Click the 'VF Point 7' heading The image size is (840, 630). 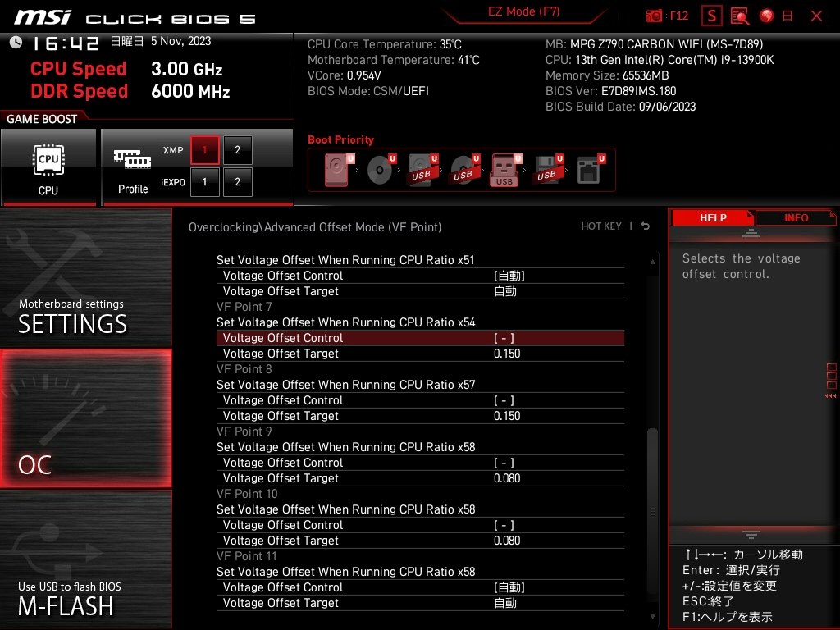click(x=244, y=307)
